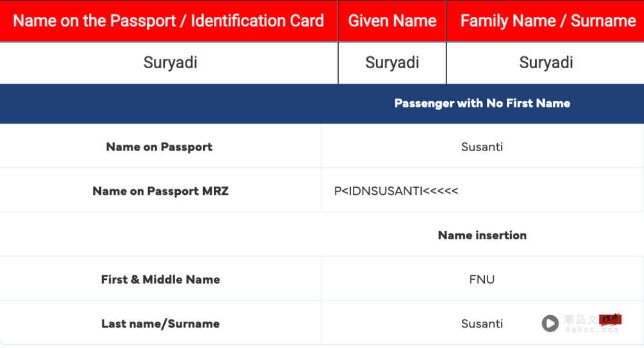Click the play button watermark icon
Screen dimensions: 644x348
click(550, 324)
